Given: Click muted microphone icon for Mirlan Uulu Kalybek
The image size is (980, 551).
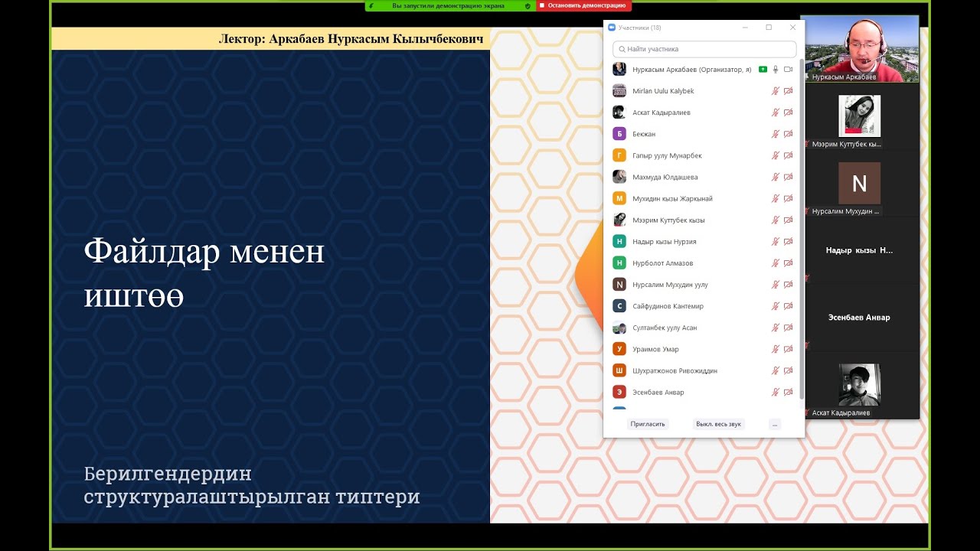Looking at the screenshot, I should click(776, 91).
